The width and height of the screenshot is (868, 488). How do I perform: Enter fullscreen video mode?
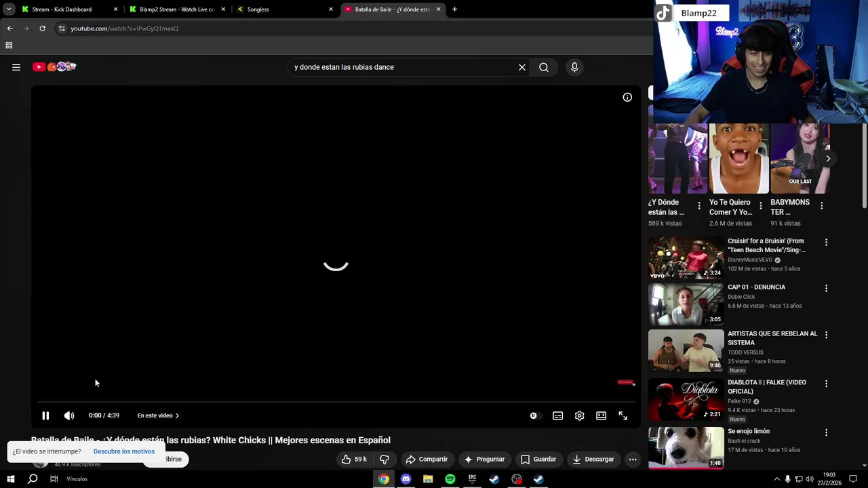[623, 415]
